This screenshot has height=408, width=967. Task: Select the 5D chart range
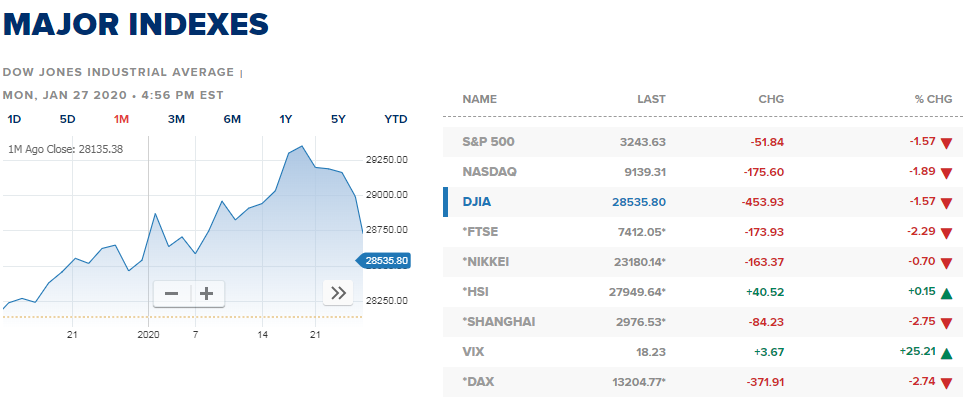(67, 120)
